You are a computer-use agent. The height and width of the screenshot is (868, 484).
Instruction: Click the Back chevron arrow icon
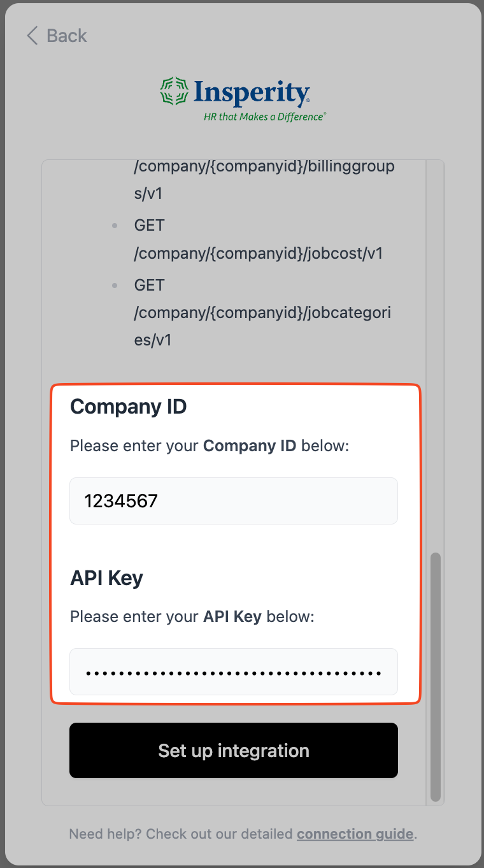pos(32,36)
